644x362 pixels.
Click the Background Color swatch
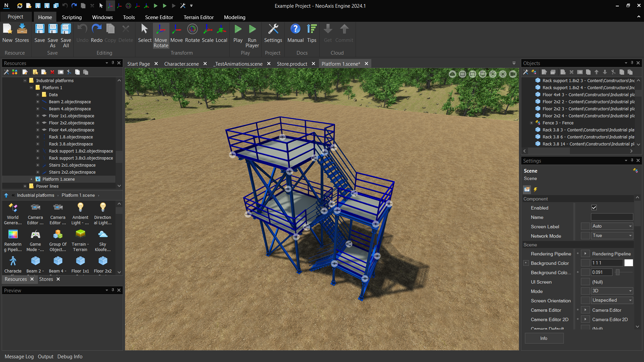629,263
